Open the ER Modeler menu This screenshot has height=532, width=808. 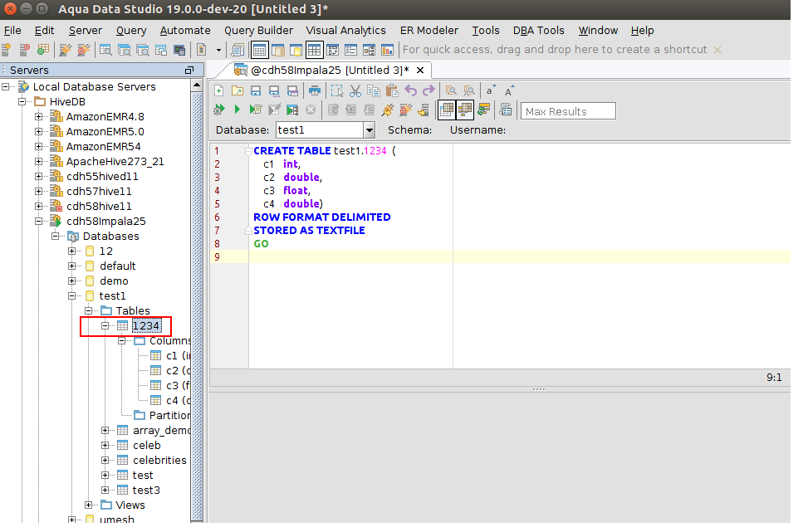(428, 31)
